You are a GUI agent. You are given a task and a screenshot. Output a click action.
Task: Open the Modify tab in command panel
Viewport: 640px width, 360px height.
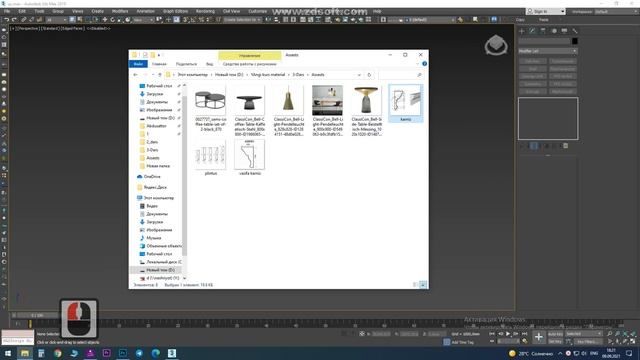coord(532,31)
